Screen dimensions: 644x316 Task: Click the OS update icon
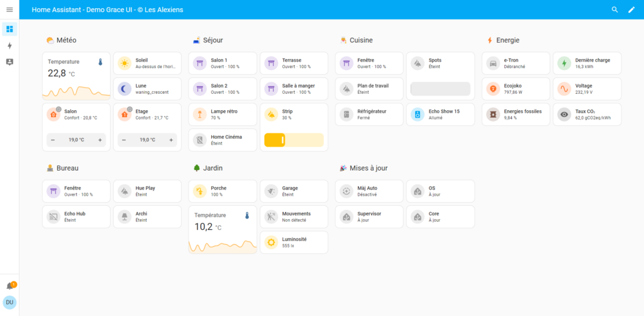418,191
